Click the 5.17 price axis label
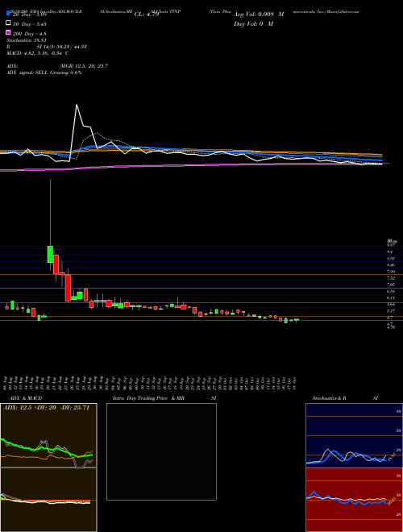403x532 pixels. pos(391,311)
